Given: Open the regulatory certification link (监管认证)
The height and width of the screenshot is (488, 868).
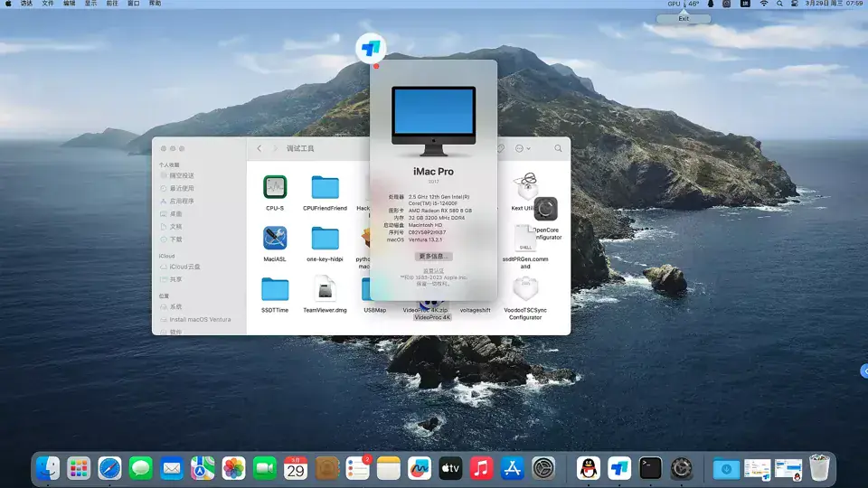Looking at the screenshot, I should point(433,271).
